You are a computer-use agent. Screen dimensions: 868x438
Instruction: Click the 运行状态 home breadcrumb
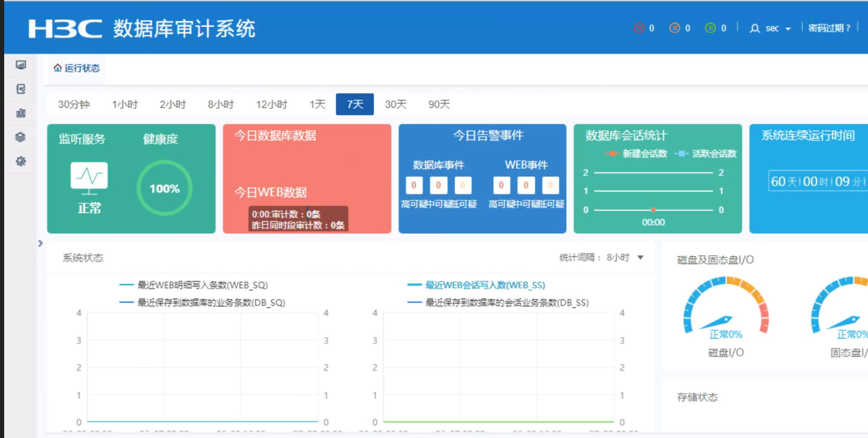click(x=76, y=68)
